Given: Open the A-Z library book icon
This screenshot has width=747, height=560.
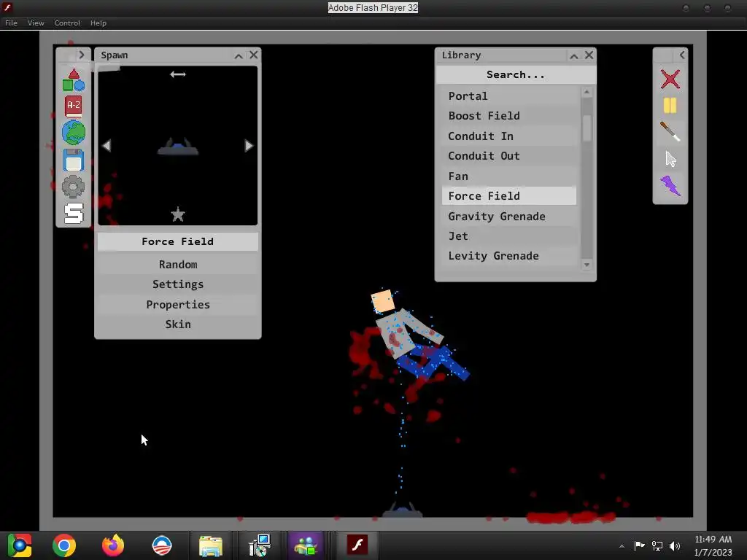Looking at the screenshot, I should click(x=74, y=106).
